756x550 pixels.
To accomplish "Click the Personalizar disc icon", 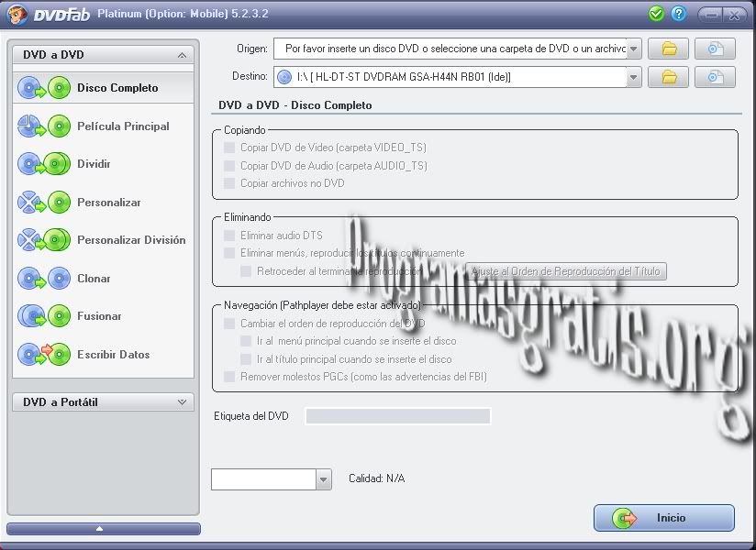I will 44,203.
